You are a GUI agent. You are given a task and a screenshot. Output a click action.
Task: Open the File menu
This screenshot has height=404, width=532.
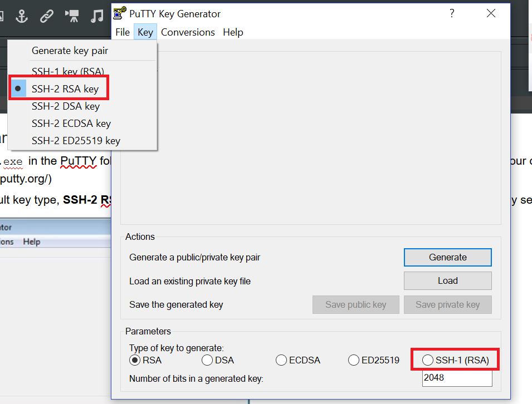[122, 32]
